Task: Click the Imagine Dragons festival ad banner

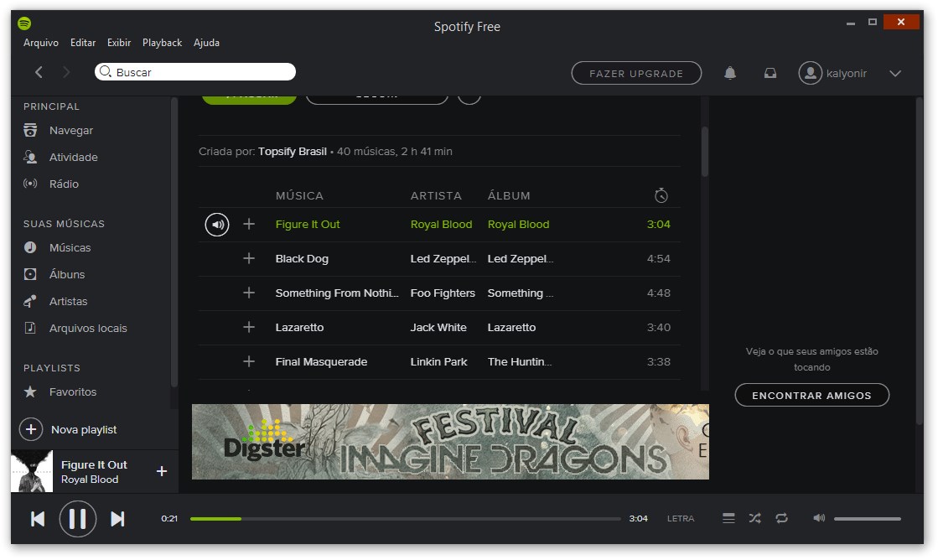Action: [x=450, y=442]
